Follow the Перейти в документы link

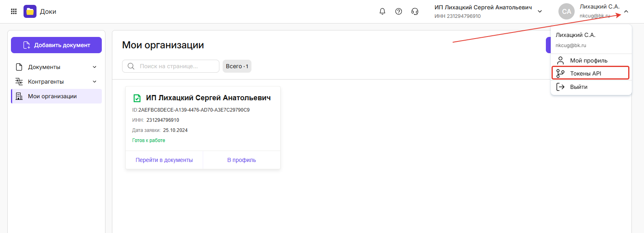tap(164, 160)
